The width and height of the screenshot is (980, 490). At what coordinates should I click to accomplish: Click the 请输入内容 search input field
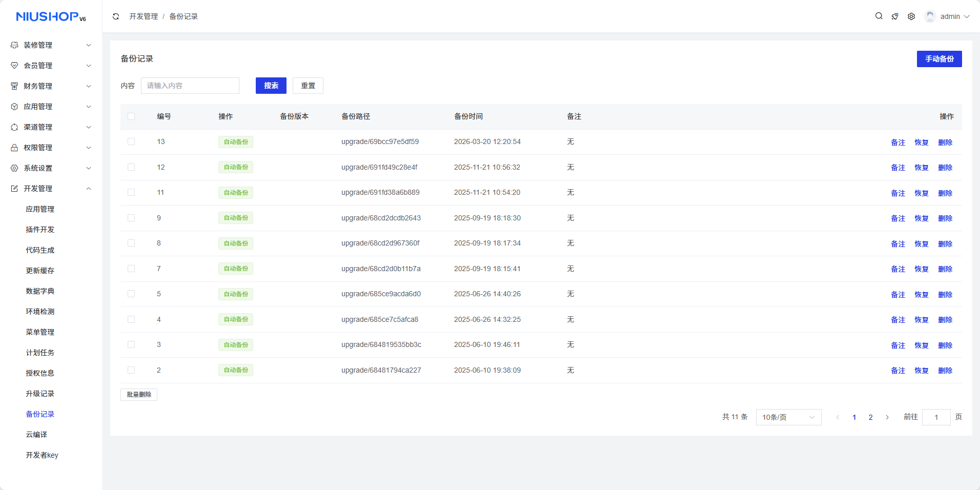190,86
